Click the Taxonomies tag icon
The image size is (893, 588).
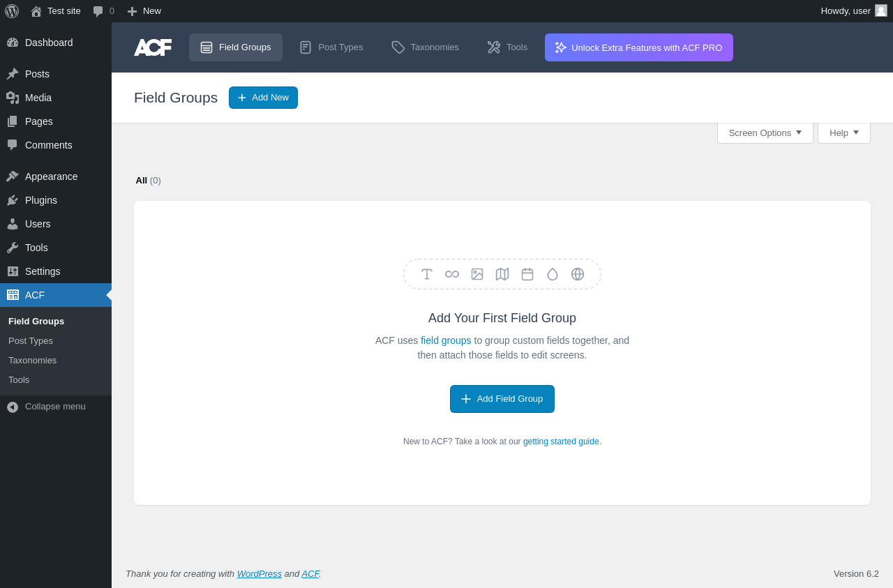398,47
